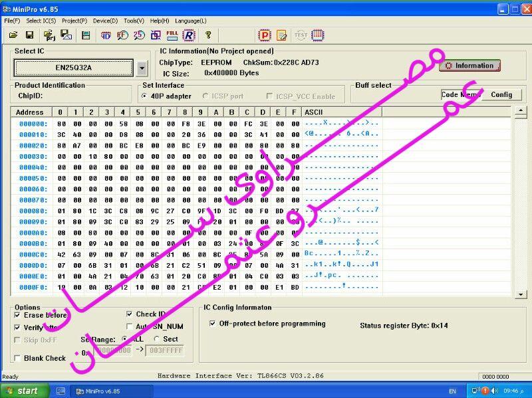Click the chip ID toolbar icon
Screen dimensions: 532x398
click(106, 35)
